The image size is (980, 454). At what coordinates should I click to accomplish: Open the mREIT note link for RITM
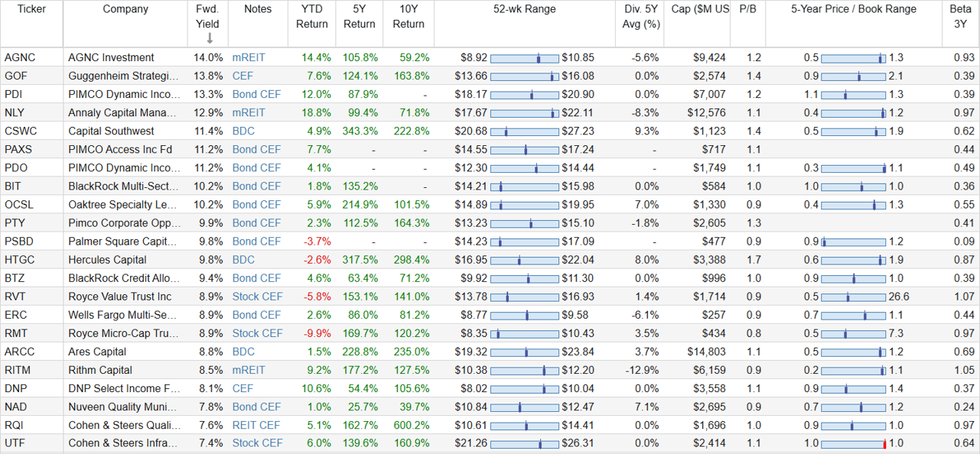click(249, 370)
